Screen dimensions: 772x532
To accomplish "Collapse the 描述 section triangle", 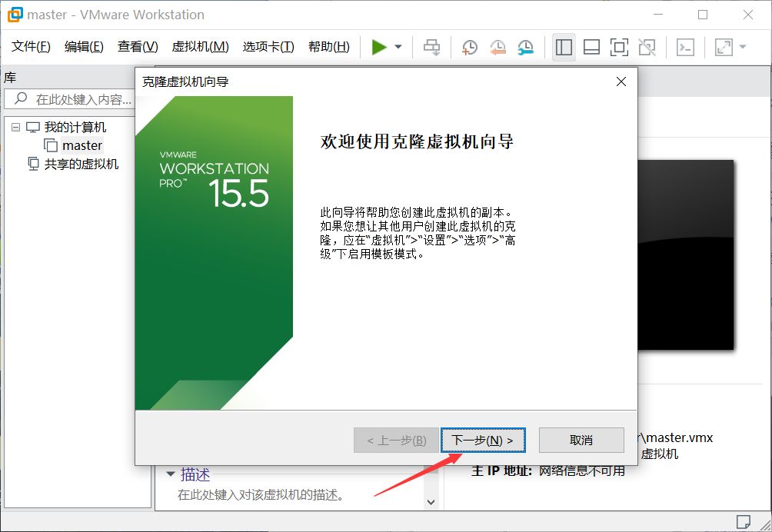I will click(171, 474).
